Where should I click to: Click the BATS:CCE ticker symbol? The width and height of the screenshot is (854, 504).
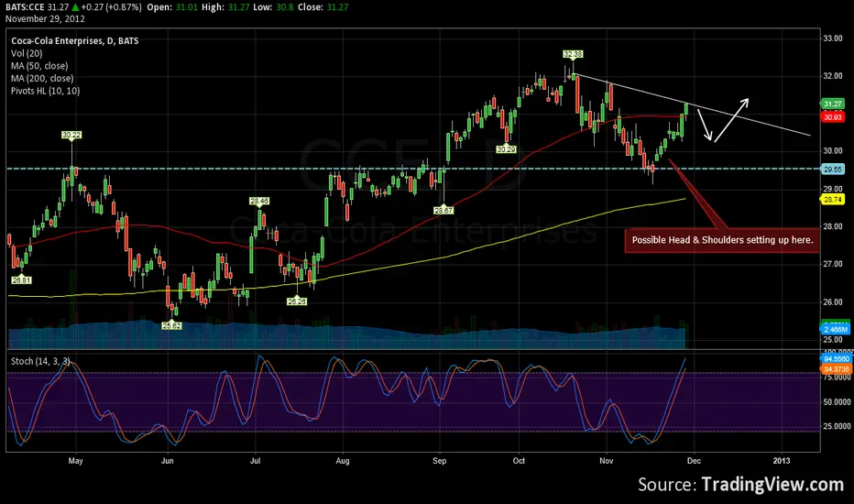[x=25, y=7]
